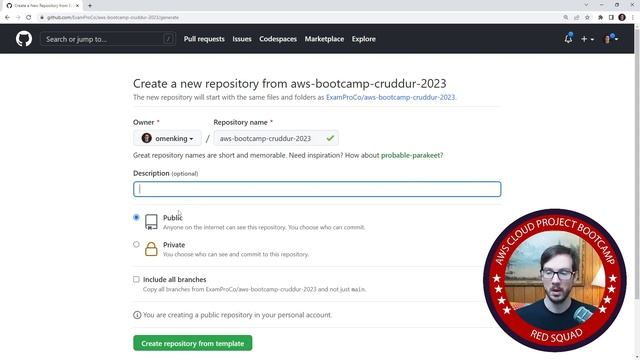Click the Public option label
The image size is (640, 360).
click(x=173, y=218)
